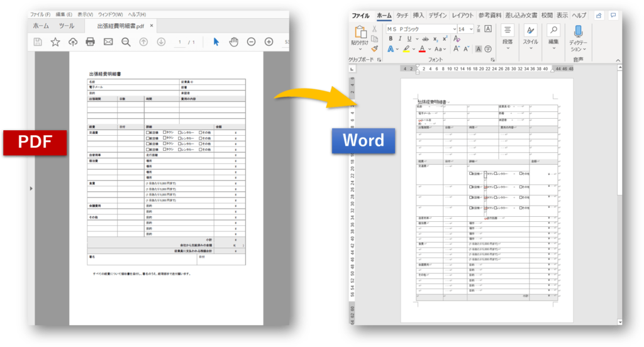Check the first レンタカー checkbox in the PDF
This screenshot has width=644, height=347.
(180, 133)
